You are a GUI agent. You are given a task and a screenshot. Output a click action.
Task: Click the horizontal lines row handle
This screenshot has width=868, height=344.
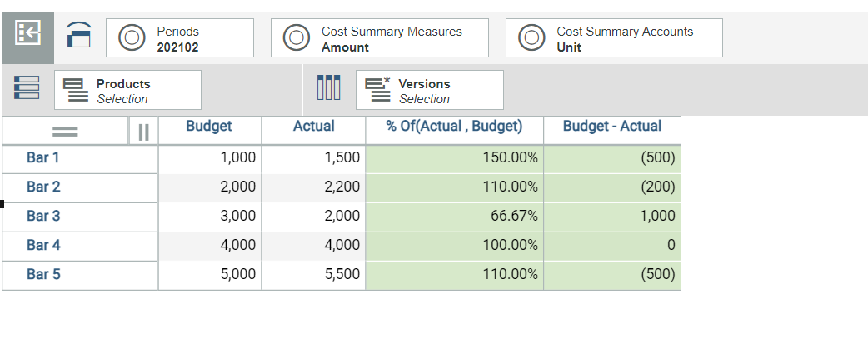pyautogui.click(x=65, y=132)
